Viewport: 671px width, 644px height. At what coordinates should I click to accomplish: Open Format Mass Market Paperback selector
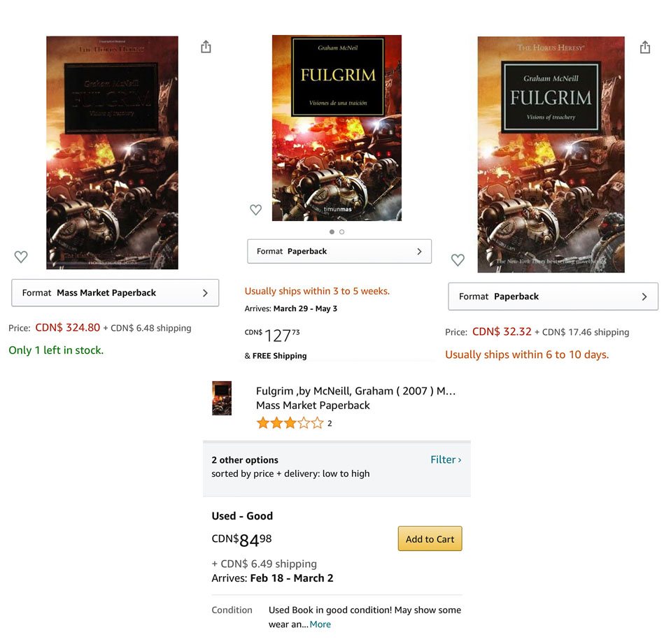click(x=115, y=293)
